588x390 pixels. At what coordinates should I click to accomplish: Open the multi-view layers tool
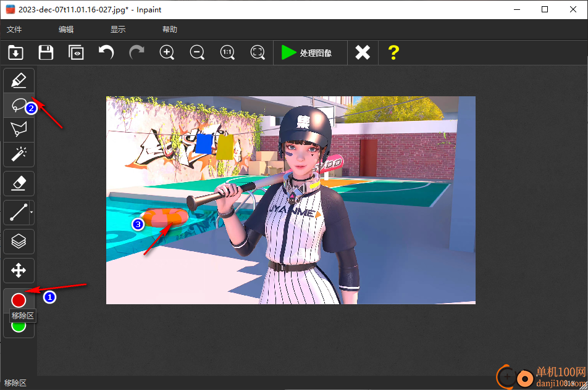(19, 241)
